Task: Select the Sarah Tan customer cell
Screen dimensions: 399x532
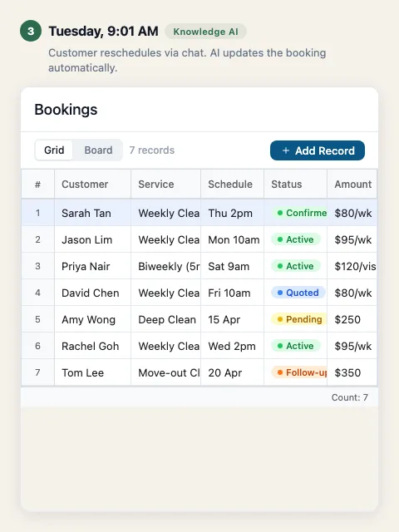Action: [x=92, y=213]
